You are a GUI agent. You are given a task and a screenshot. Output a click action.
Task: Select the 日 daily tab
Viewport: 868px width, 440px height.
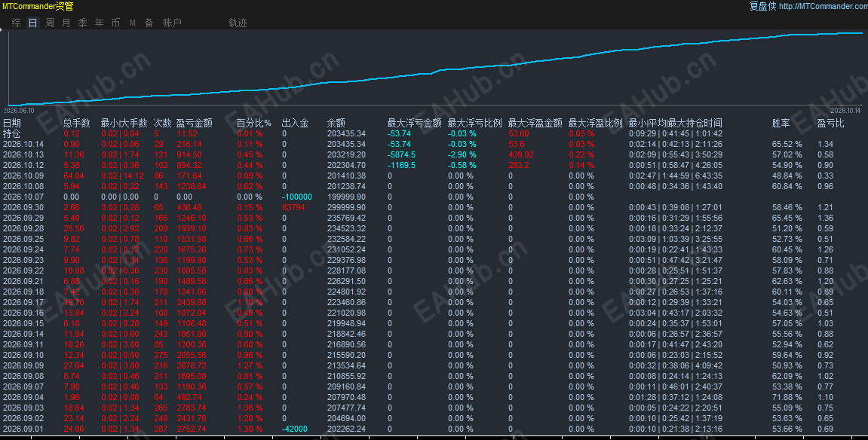[33, 23]
